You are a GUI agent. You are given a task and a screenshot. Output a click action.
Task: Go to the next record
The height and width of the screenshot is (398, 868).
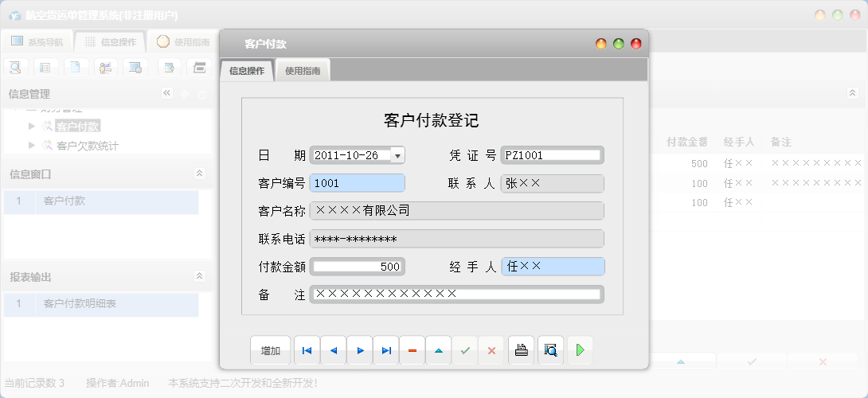(x=360, y=350)
